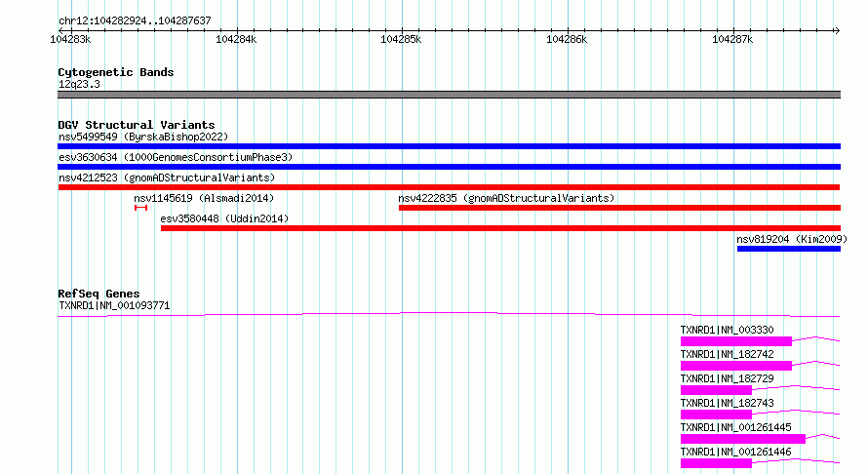
Task: Click the nsv5499549 (ByrskaBishop2022) label
Action: (x=143, y=137)
